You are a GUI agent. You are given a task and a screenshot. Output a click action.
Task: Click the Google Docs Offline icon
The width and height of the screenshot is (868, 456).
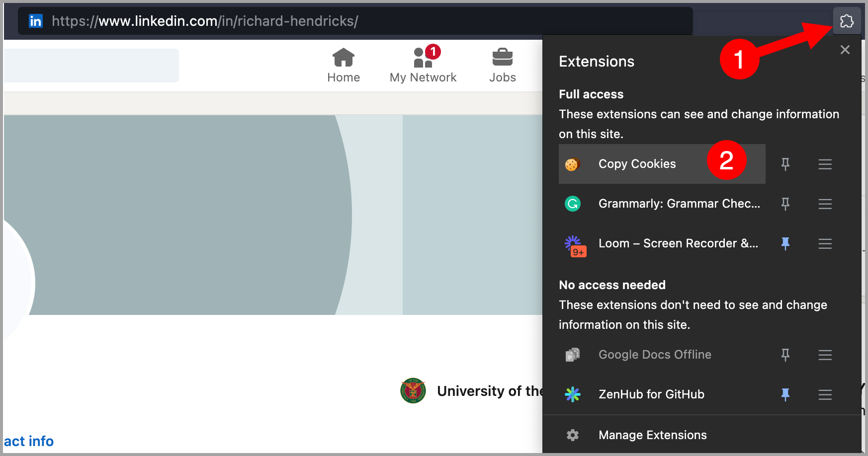(573, 355)
